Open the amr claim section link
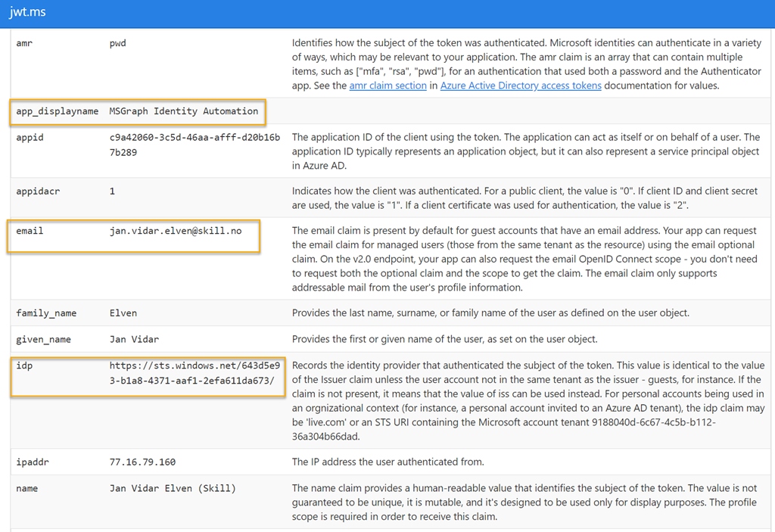The image size is (775, 532). pos(387,86)
